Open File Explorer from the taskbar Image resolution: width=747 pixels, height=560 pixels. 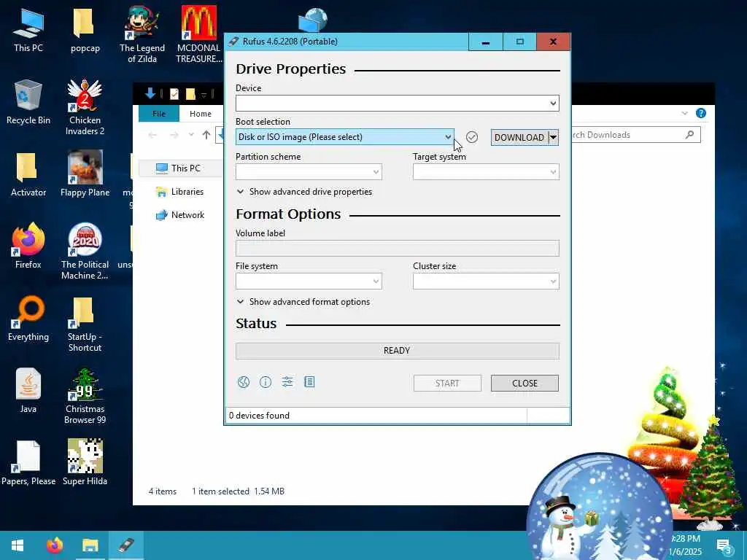[x=90, y=545]
